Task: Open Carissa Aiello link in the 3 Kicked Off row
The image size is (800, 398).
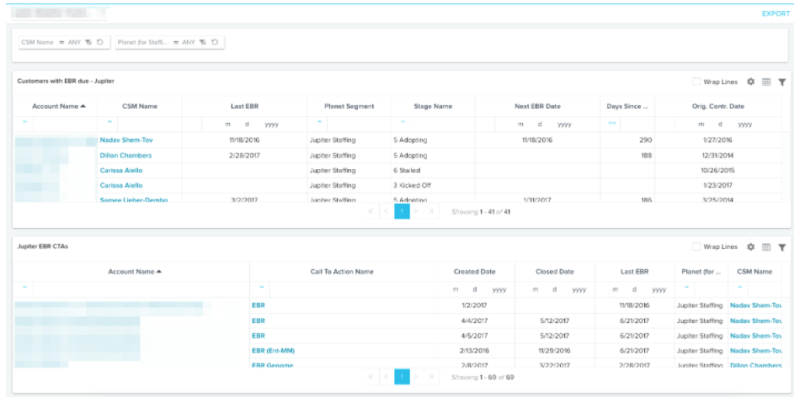Action: pyautogui.click(x=121, y=185)
